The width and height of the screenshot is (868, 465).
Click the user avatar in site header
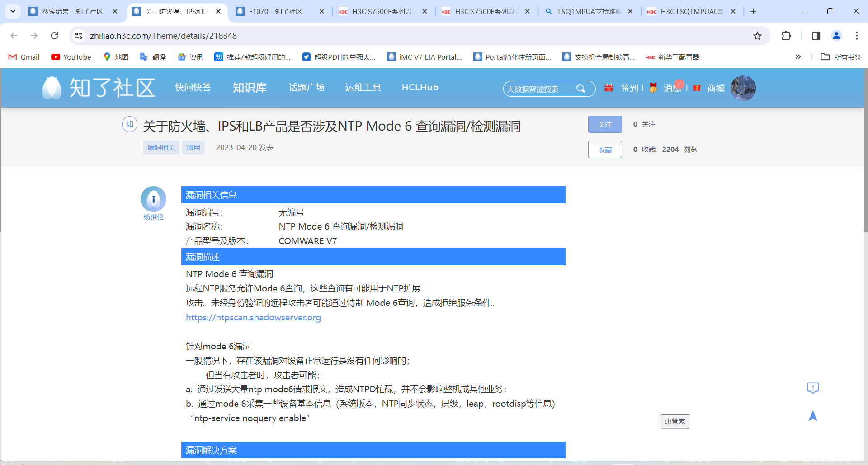743,88
